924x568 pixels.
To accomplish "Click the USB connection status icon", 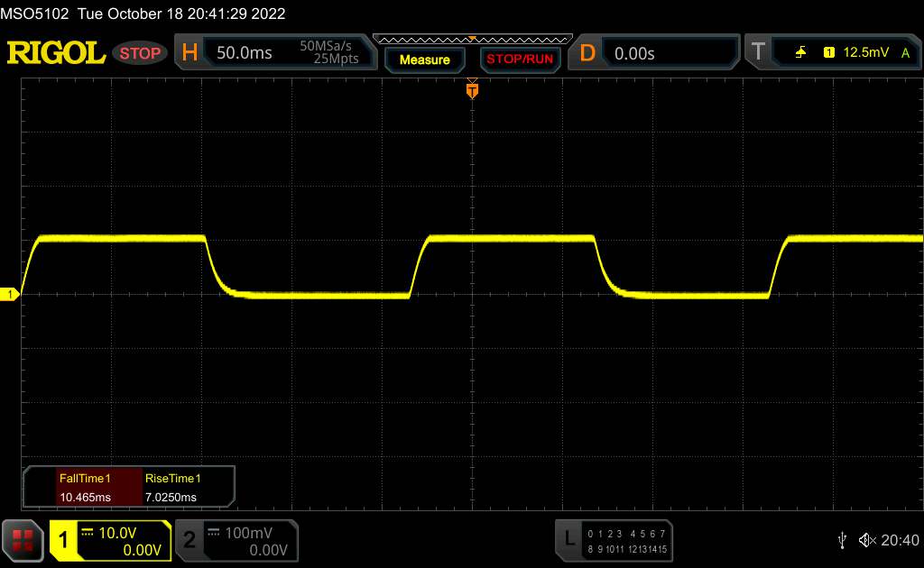I will click(842, 540).
